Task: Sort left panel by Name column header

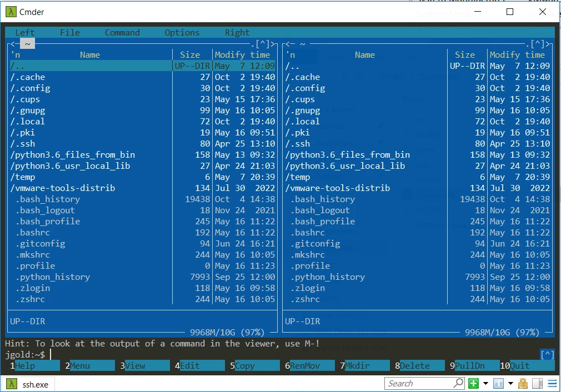Action: coord(90,55)
